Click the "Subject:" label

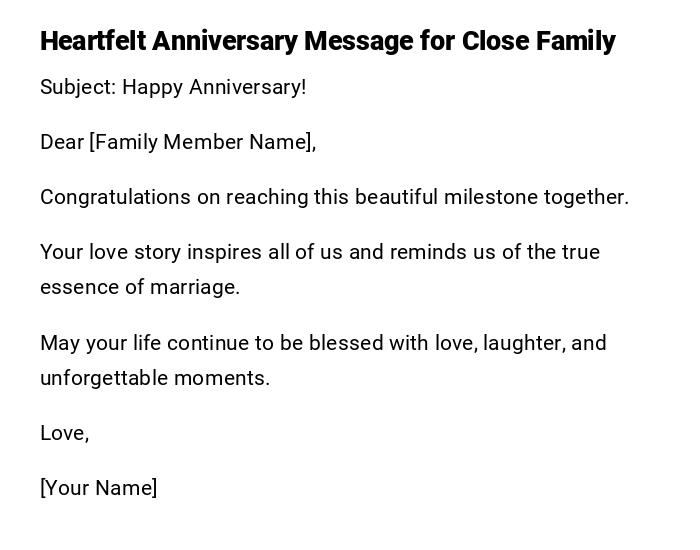pyautogui.click(x=78, y=87)
